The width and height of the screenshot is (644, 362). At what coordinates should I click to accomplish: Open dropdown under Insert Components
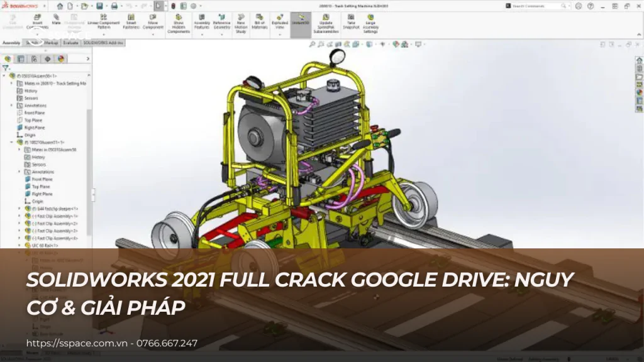click(x=37, y=34)
